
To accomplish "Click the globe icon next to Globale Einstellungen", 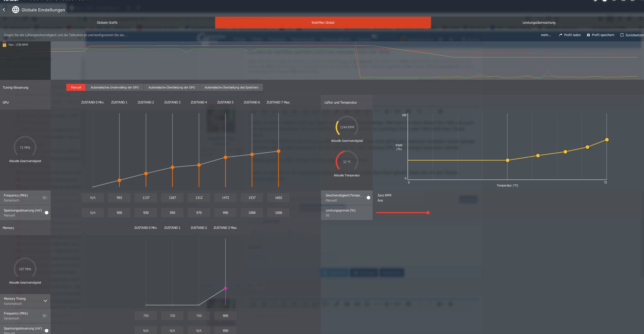I will pyautogui.click(x=15, y=10).
